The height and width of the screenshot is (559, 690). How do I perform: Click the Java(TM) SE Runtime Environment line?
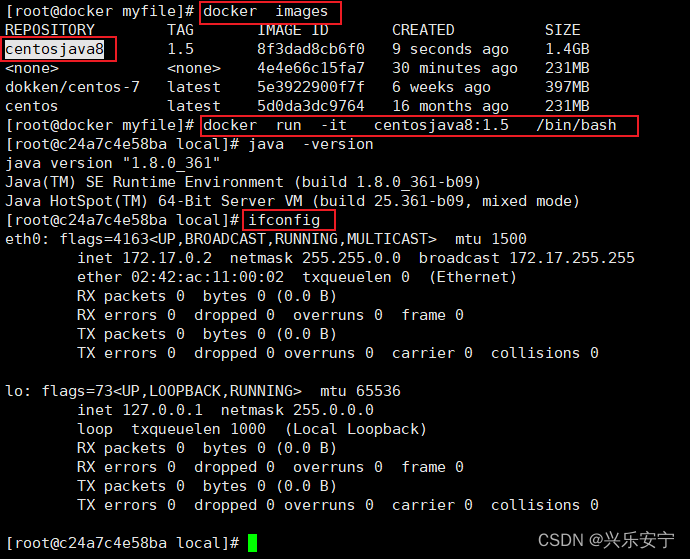click(242, 182)
